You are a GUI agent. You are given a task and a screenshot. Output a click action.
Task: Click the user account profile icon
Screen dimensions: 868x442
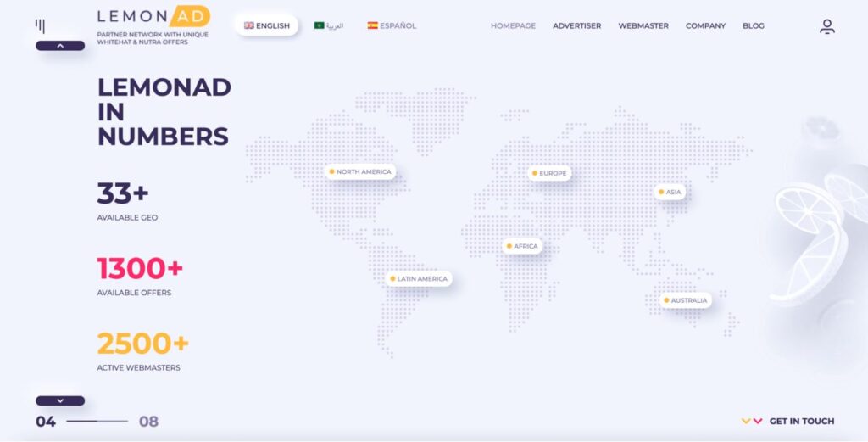(x=826, y=26)
